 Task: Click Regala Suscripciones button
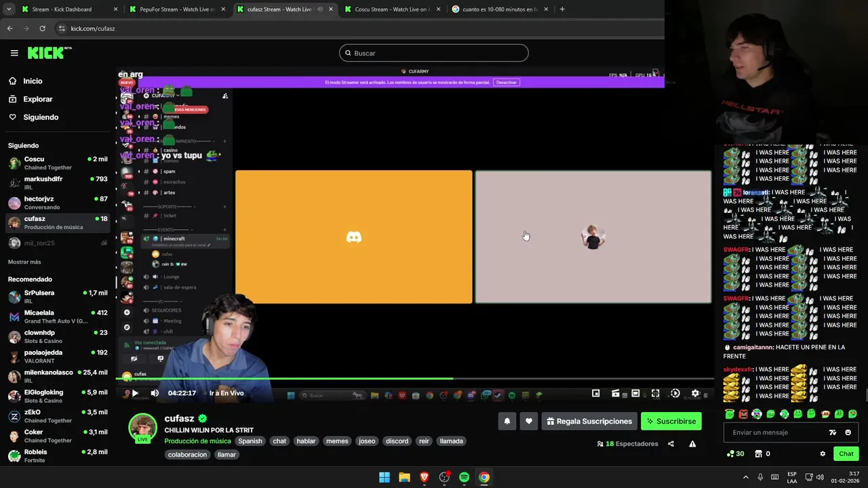coord(589,421)
